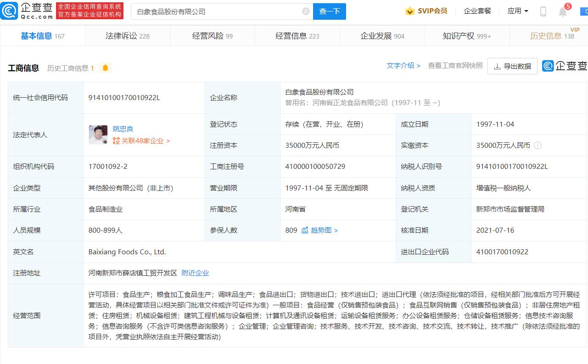Switch to 企业发展 tab
The height and width of the screenshot is (364, 588).
tap(382, 36)
